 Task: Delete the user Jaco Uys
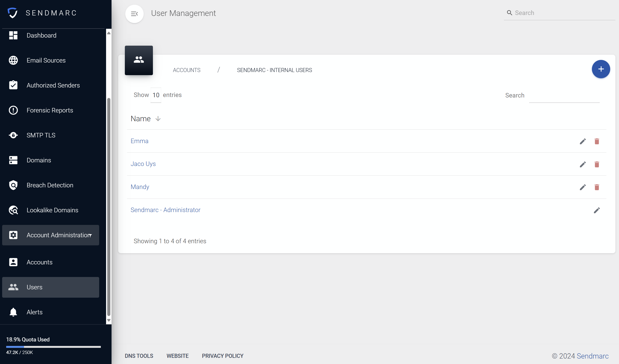597,164
